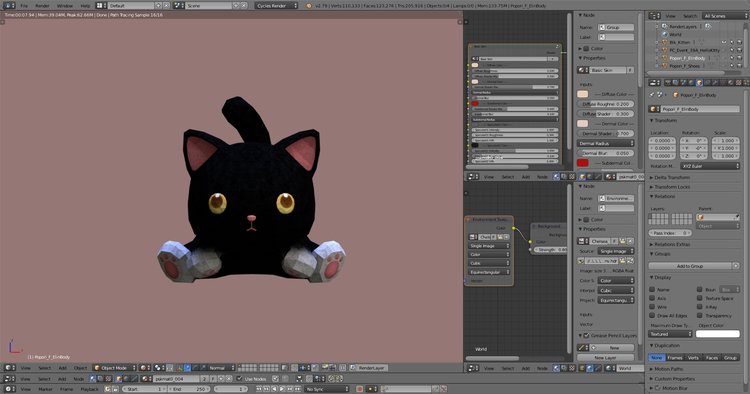
Task: Enable the Texture Space checkbox
Action: point(699,298)
